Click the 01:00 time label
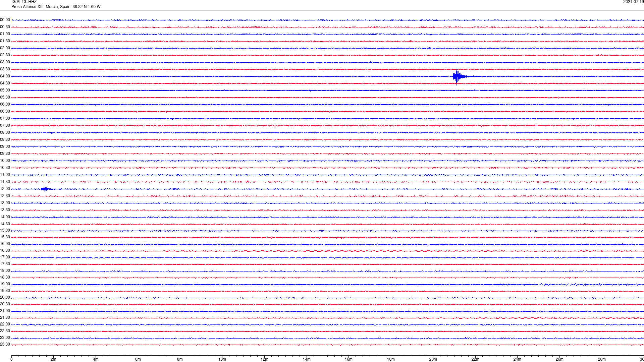Image resolution: width=644 pixels, height=362 pixels. click(x=5, y=34)
